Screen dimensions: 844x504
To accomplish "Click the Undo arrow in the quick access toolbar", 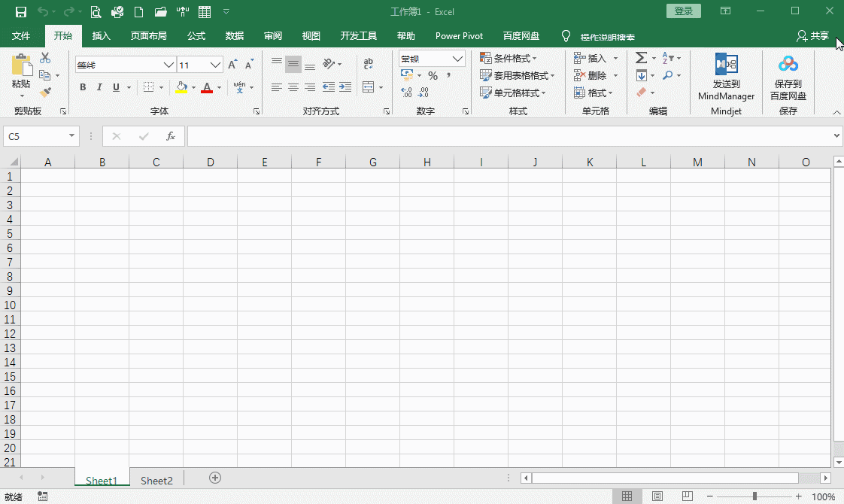I will pos(43,12).
